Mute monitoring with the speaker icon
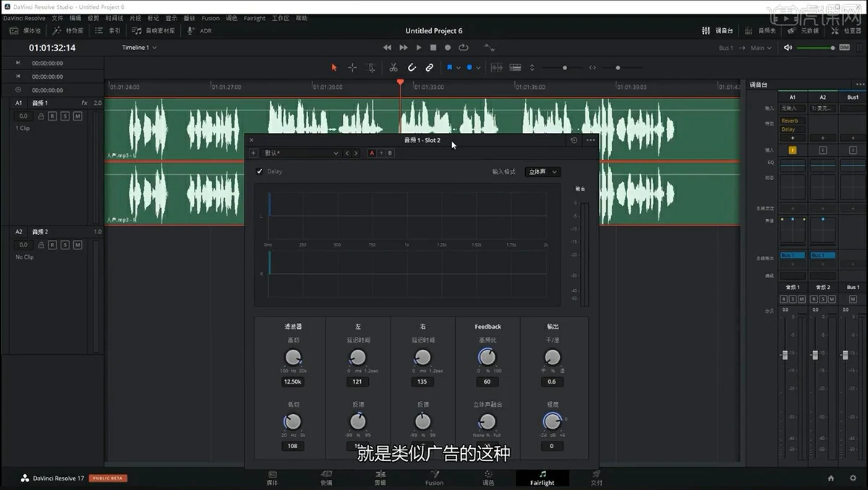This screenshot has height=490, width=868. point(788,48)
